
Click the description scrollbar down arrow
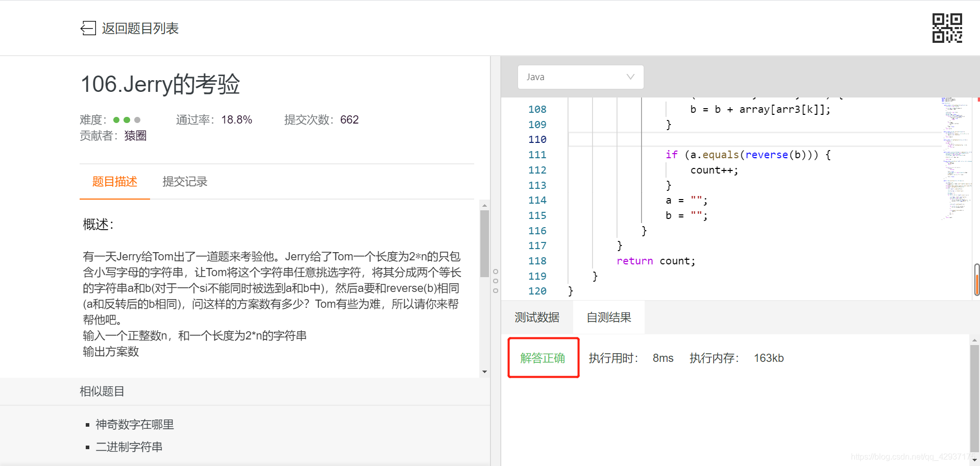point(484,372)
